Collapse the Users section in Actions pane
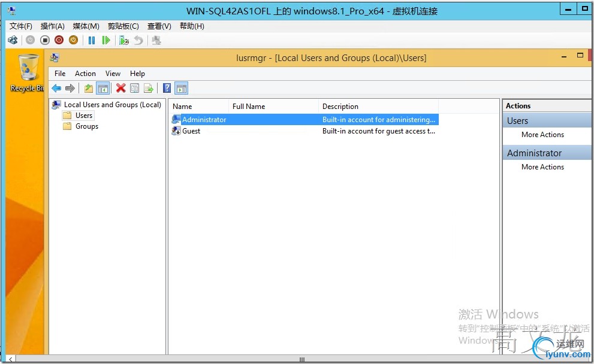 click(x=547, y=121)
